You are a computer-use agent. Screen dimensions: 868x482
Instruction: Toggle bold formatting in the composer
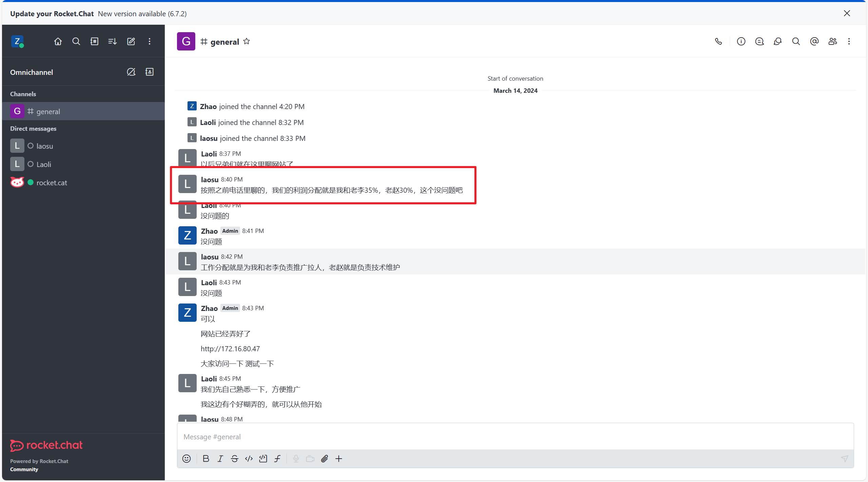[206, 459]
